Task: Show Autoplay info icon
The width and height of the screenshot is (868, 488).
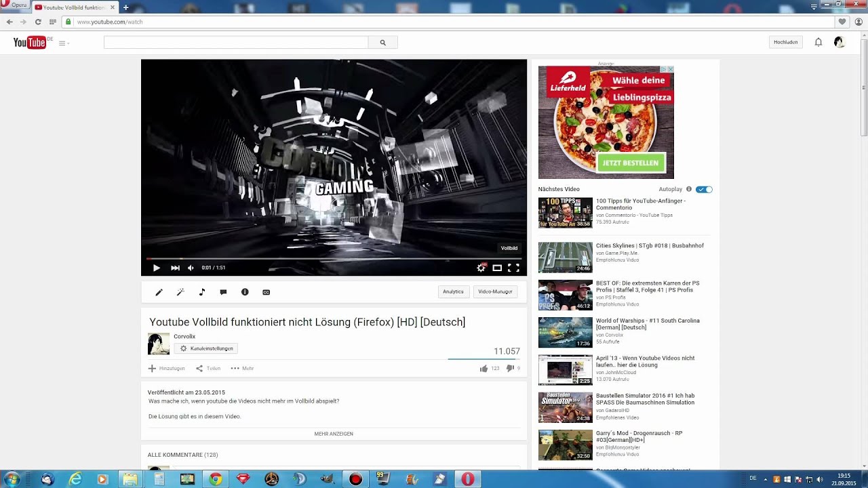Action: coord(689,189)
